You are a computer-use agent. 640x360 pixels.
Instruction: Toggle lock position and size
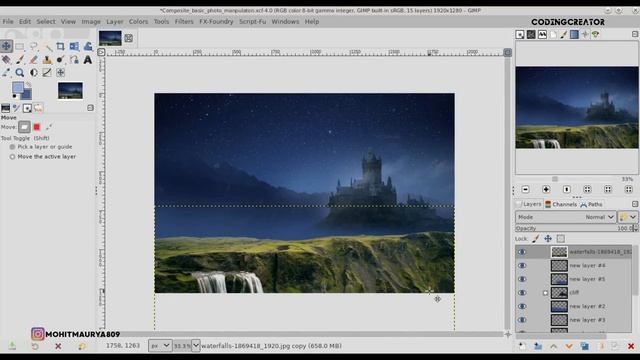(x=548, y=239)
